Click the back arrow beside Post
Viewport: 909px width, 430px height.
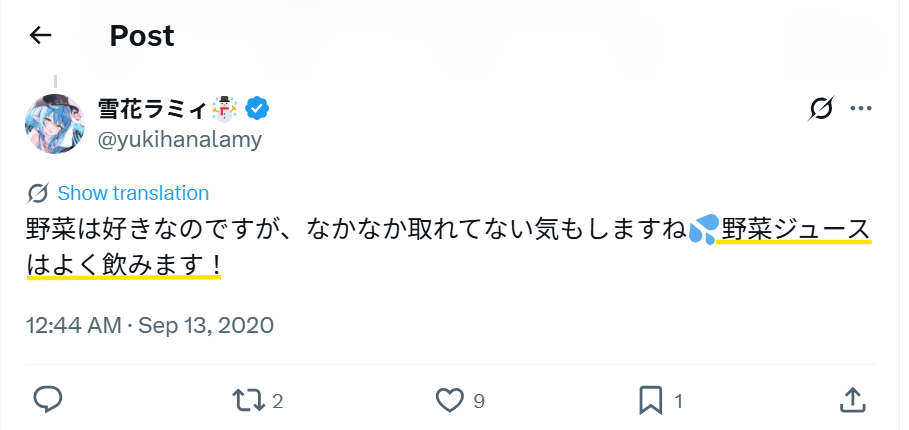40,36
